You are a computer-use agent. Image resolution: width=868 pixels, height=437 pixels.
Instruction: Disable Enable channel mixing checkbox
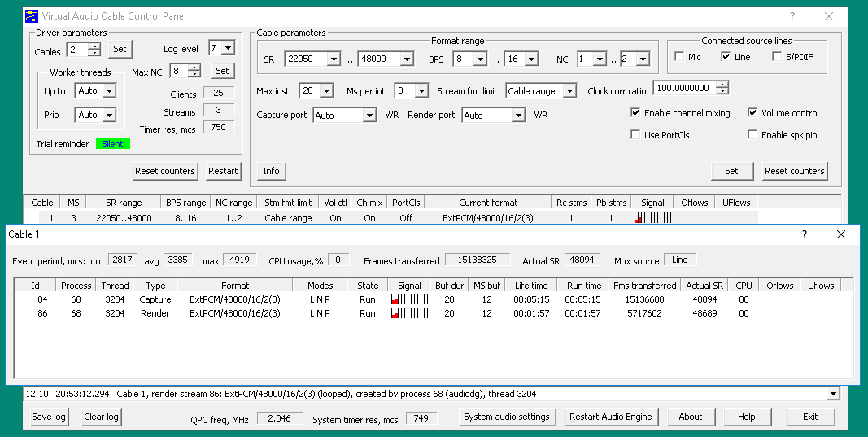635,113
